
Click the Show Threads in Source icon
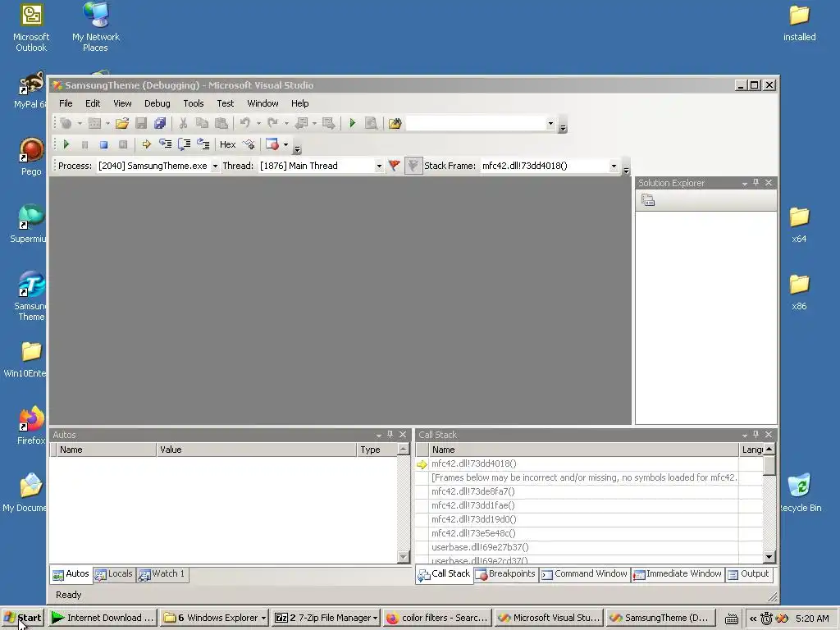tap(249, 144)
